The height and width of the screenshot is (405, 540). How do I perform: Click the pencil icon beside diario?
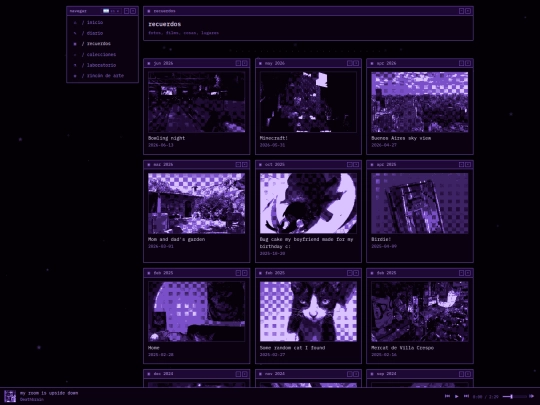click(75, 33)
